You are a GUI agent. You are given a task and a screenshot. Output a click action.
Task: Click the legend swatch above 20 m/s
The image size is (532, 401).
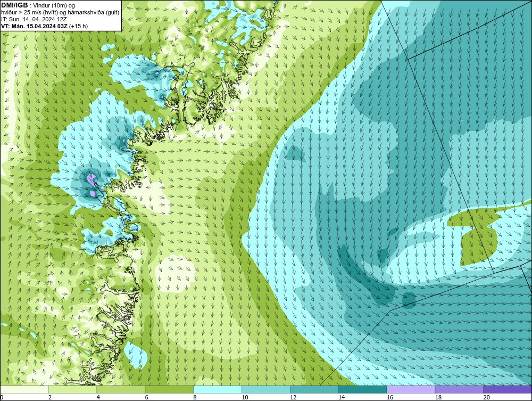(508, 389)
